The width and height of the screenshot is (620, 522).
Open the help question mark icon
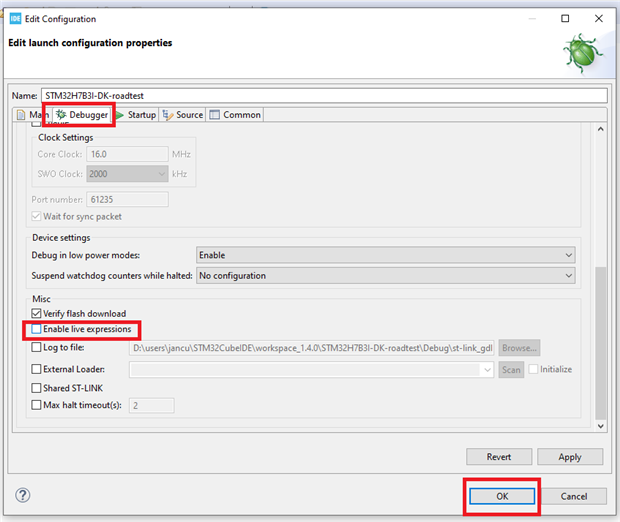[23, 495]
